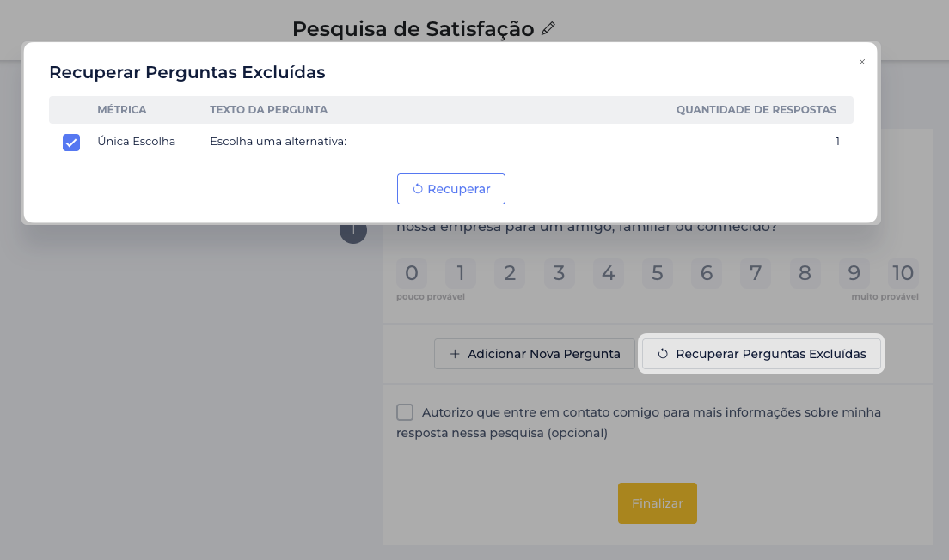This screenshot has width=949, height=560.
Task: Click Adicionar Nova Pergunta button
Action: point(534,354)
